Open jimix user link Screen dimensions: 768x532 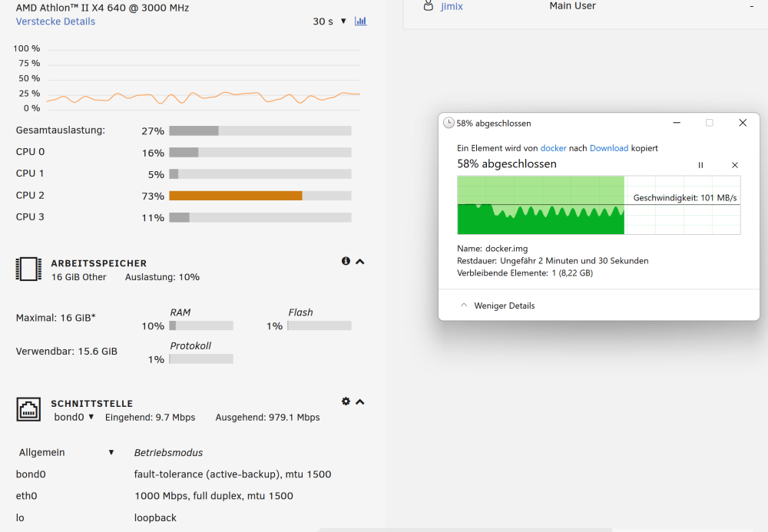[x=452, y=6]
